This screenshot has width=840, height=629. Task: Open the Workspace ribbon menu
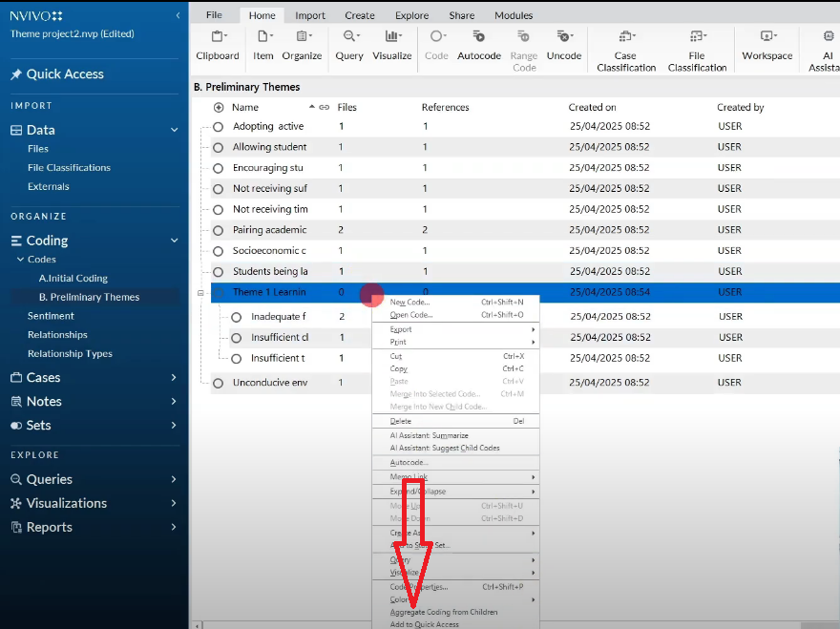coord(766,46)
